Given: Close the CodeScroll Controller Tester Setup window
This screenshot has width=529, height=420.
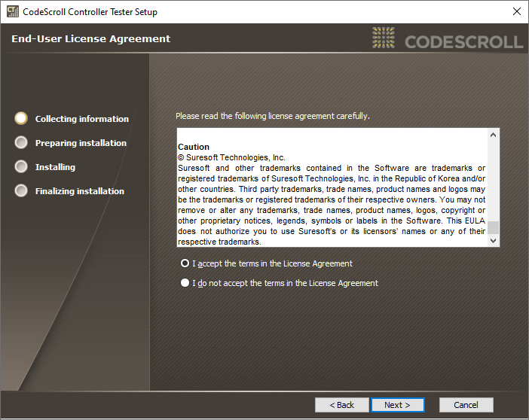Looking at the screenshot, I should coord(516,11).
